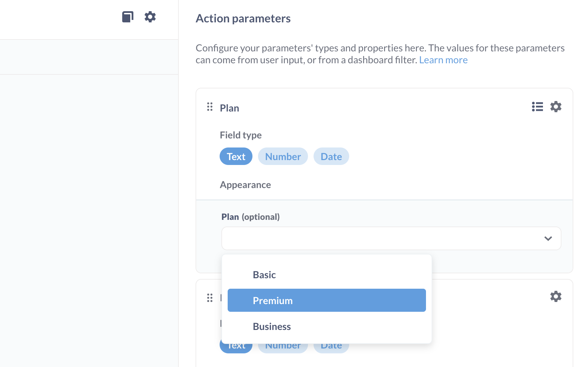Select the Text field type for Plan
The image size is (588, 367).
pyautogui.click(x=236, y=156)
